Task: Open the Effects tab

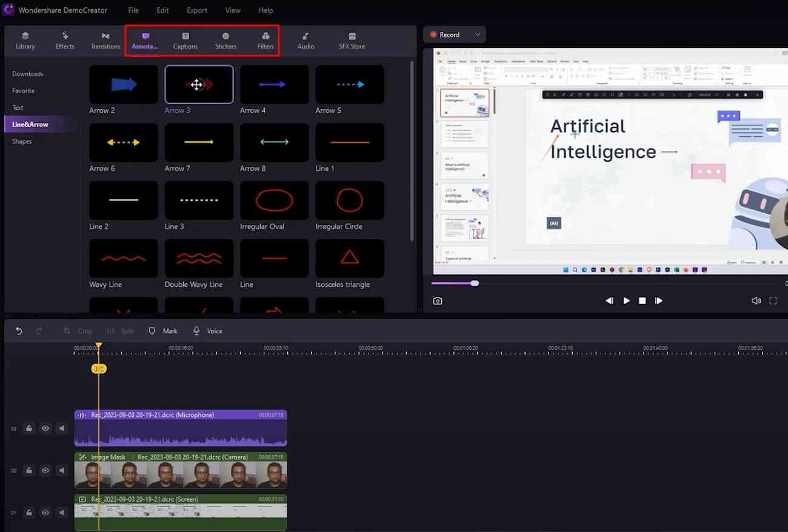Action: (65, 41)
